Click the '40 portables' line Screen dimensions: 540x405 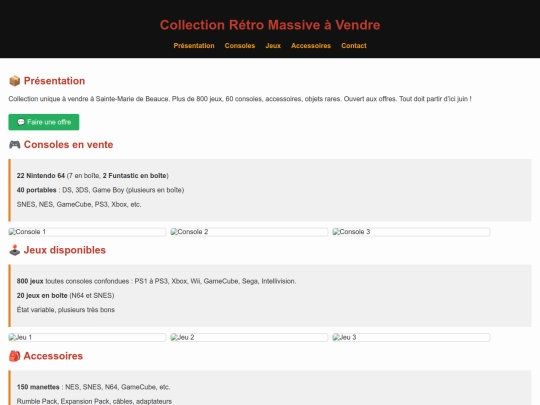(x=100, y=190)
